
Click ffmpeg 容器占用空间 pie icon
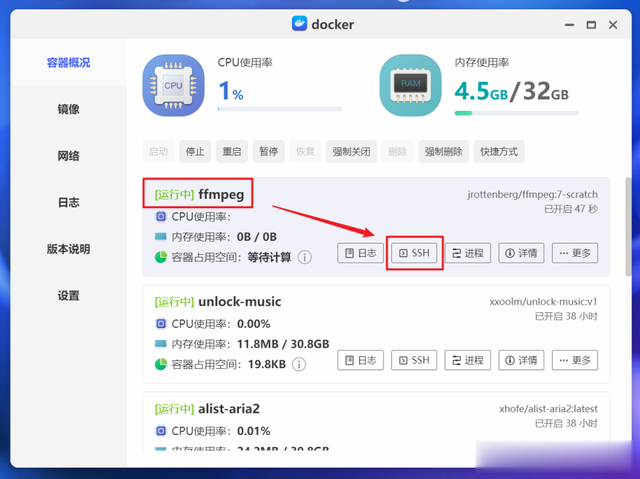(161, 257)
